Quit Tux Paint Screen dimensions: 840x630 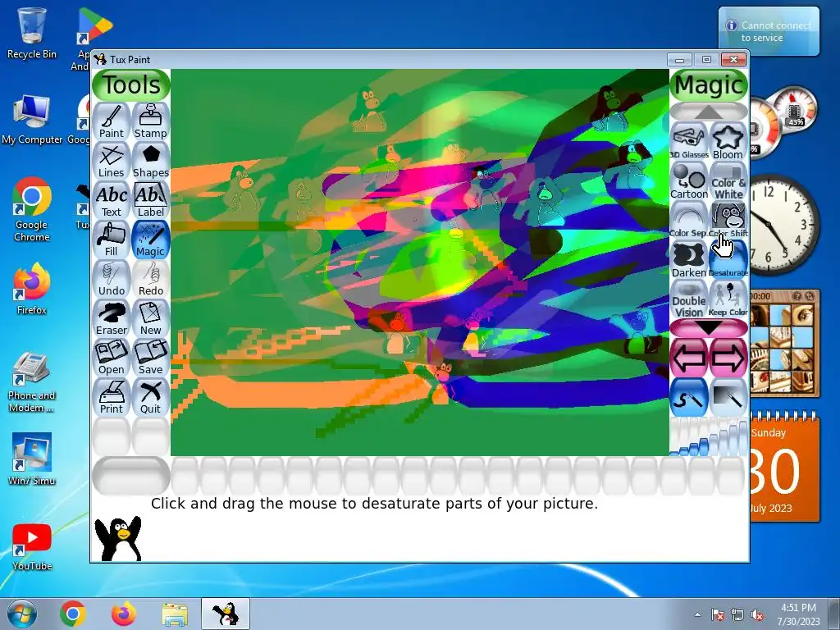(151, 397)
